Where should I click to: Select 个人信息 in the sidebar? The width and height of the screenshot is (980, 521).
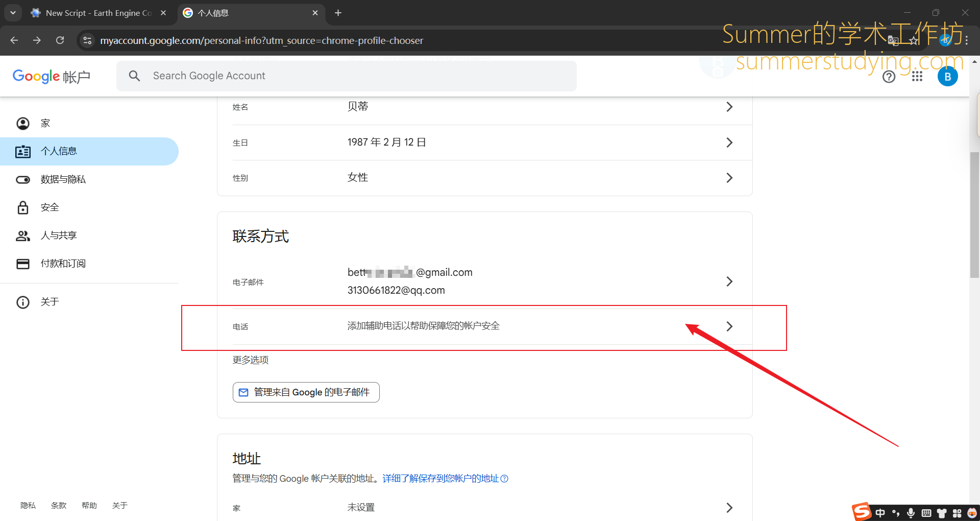click(x=89, y=151)
